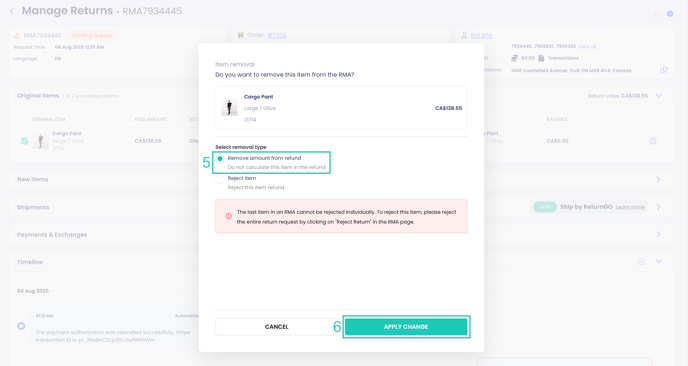The image size is (688, 366).
Task: Click the Cargo Pant thumbnail in dialog
Action: [229, 108]
